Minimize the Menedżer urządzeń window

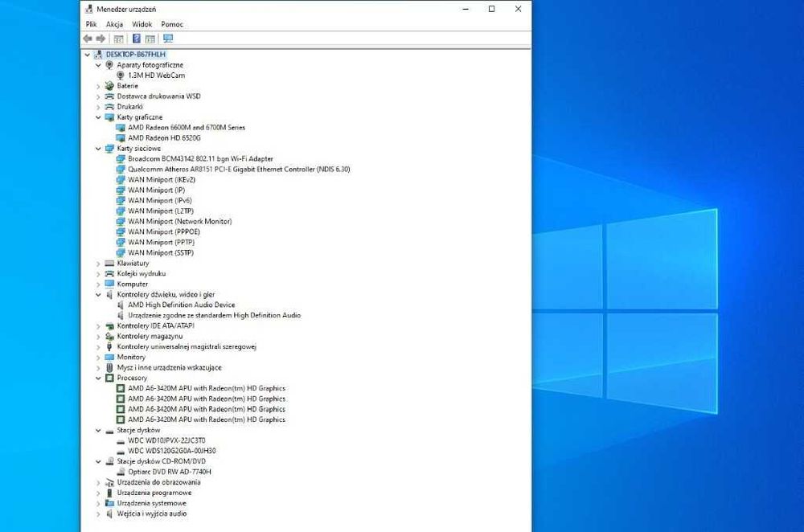coord(466,9)
